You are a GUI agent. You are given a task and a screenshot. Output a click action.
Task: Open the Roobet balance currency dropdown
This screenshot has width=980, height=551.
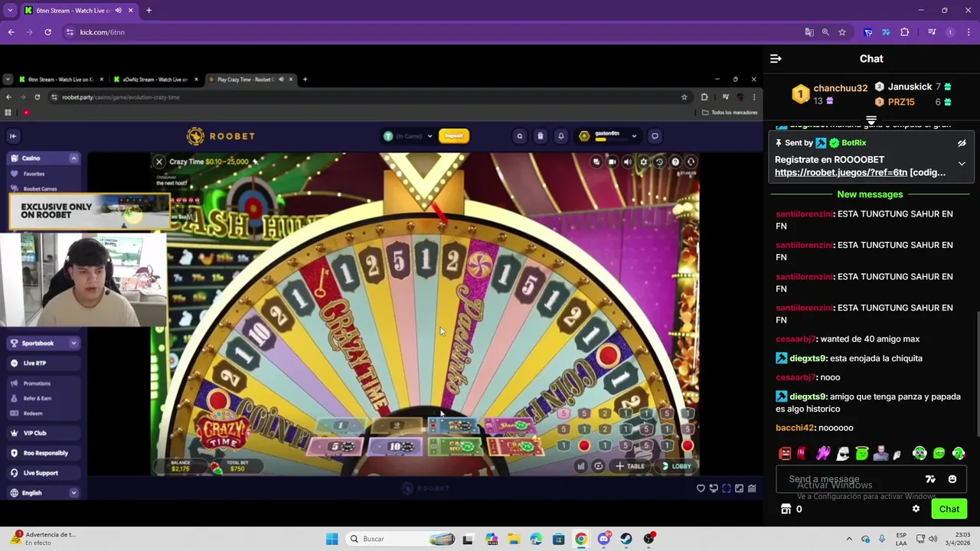click(x=408, y=136)
